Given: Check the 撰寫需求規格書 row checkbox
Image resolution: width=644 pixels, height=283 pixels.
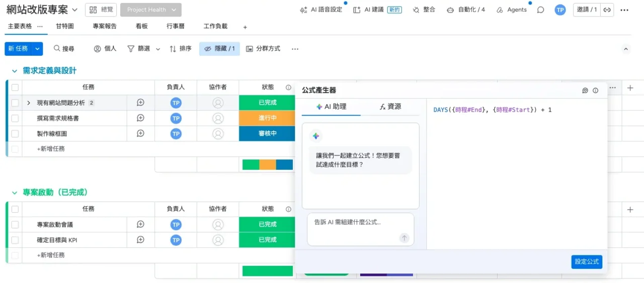Looking at the screenshot, I should pos(15,118).
